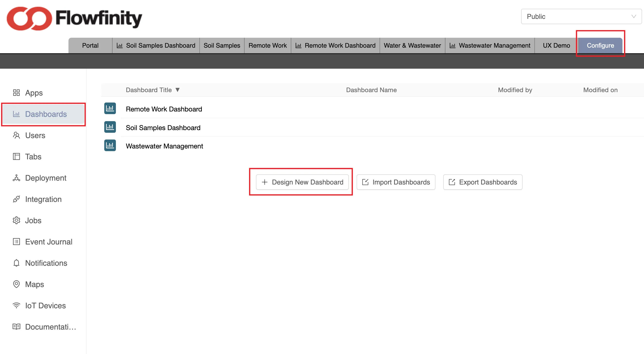Click the IoT Devices wifi icon
Viewport: 644px width, 354px height.
pyautogui.click(x=16, y=305)
